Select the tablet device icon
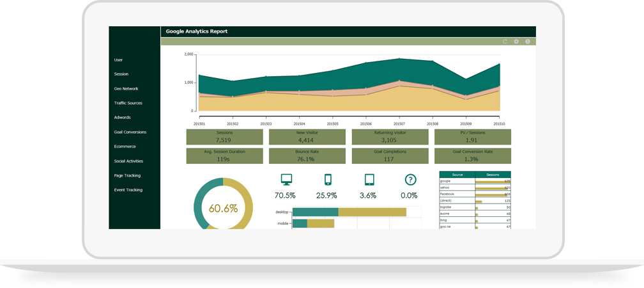 pyautogui.click(x=369, y=179)
